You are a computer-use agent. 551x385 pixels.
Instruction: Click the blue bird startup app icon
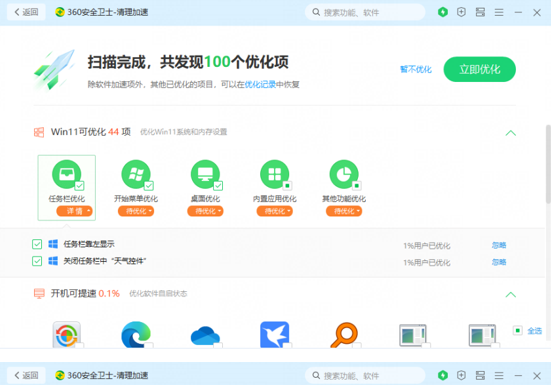(x=274, y=334)
